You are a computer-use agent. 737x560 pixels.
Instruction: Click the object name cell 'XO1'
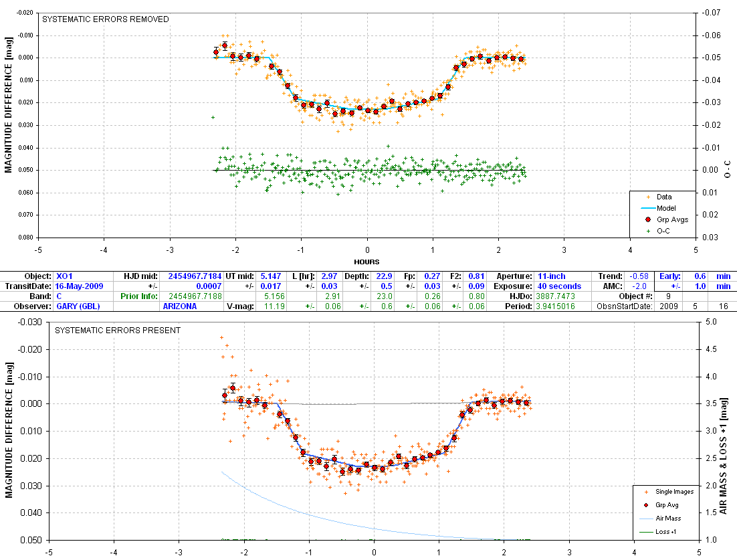pos(64,276)
